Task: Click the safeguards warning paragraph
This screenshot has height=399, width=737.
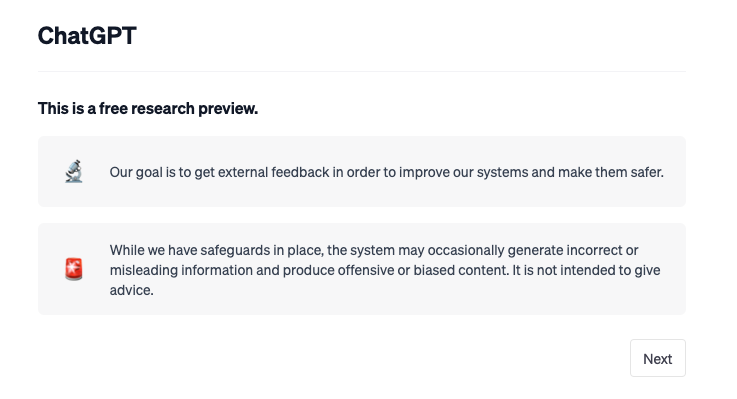Action: pos(385,270)
